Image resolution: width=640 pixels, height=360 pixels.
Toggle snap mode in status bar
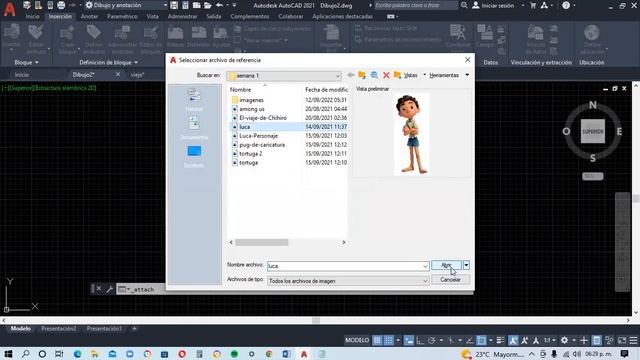pos(389,340)
